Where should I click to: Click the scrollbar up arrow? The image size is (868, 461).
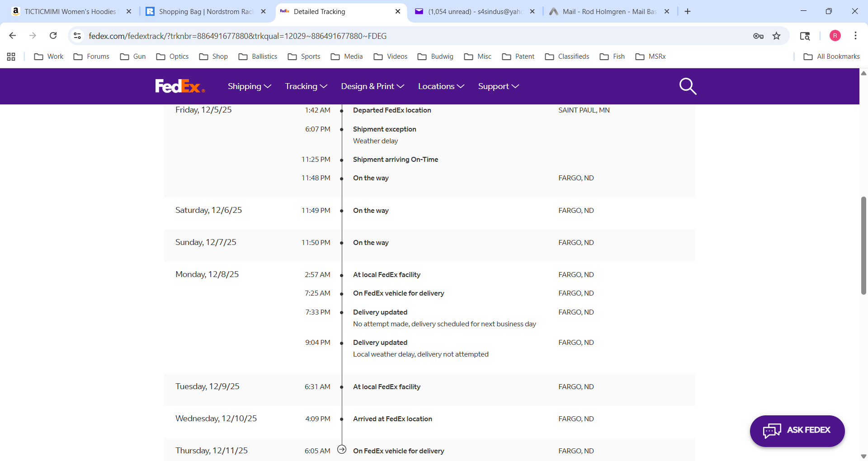[863, 73]
